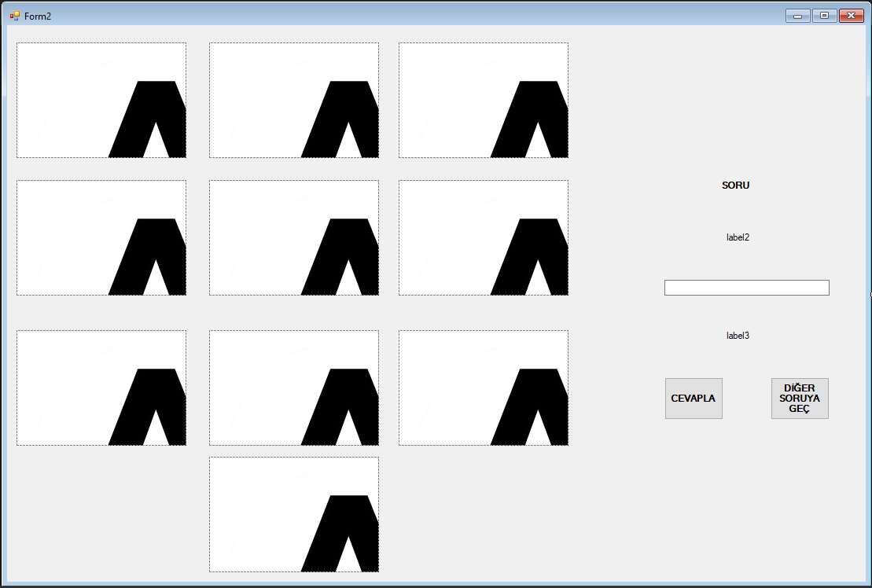872x588 pixels.
Task: Close the Form2 window
Action: (851, 16)
